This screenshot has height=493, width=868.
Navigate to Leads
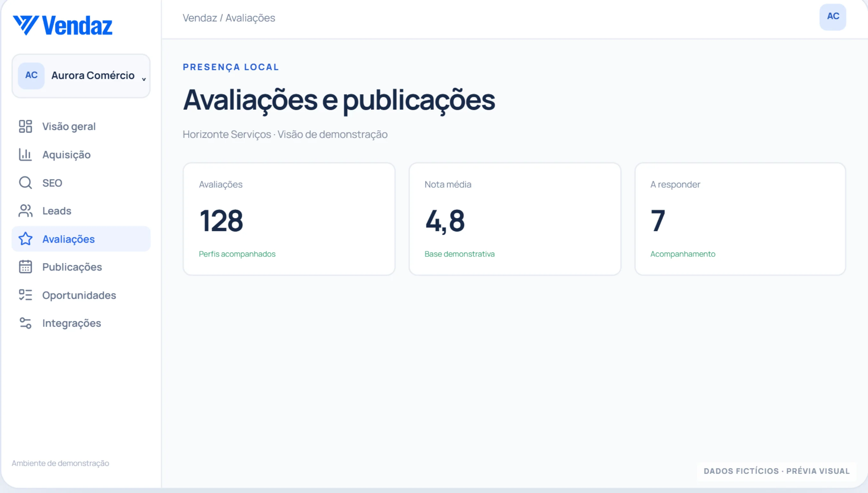[81, 211]
